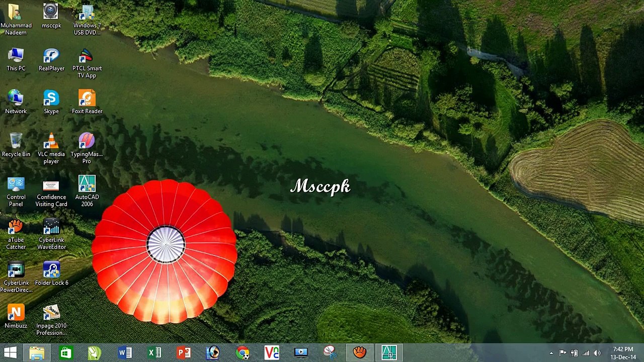Open the green pen app on the taskbar
This screenshot has width=644, height=362.
(95, 352)
